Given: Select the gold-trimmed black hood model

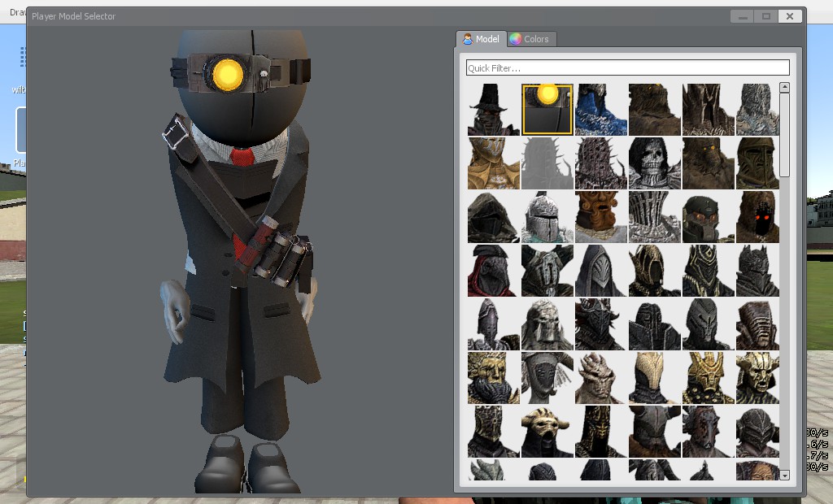Looking at the screenshot, I should pos(655,271).
